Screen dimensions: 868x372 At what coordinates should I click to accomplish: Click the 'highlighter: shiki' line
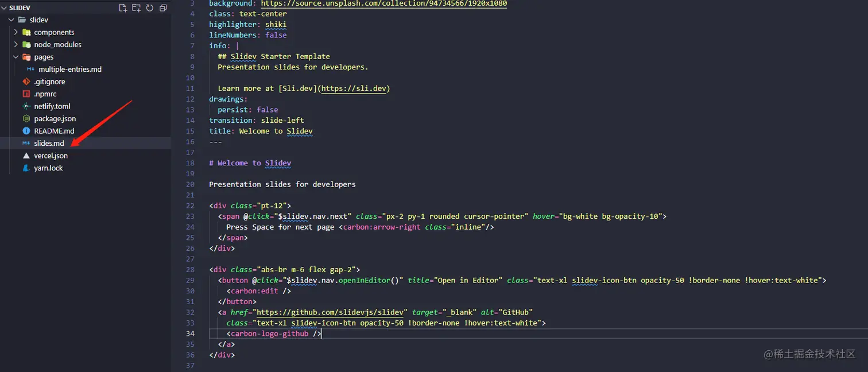(248, 25)
